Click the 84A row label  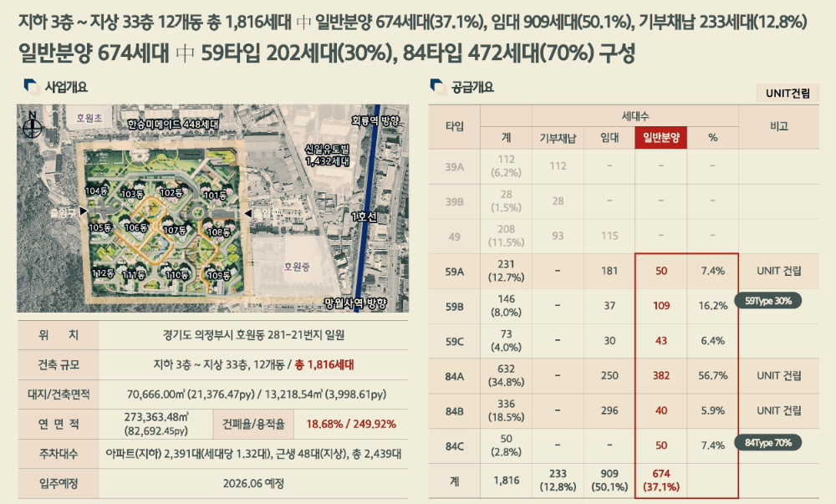pos(454,377)
